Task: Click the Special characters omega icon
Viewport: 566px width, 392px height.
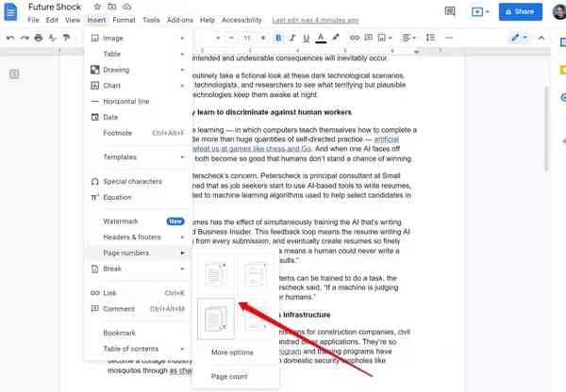Action: coord(95,181)
